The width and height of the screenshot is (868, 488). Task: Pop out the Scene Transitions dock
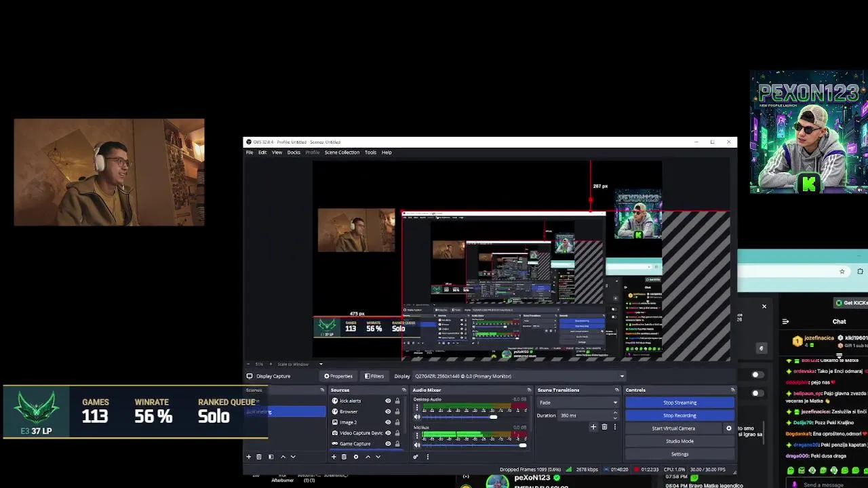(616, 390)
